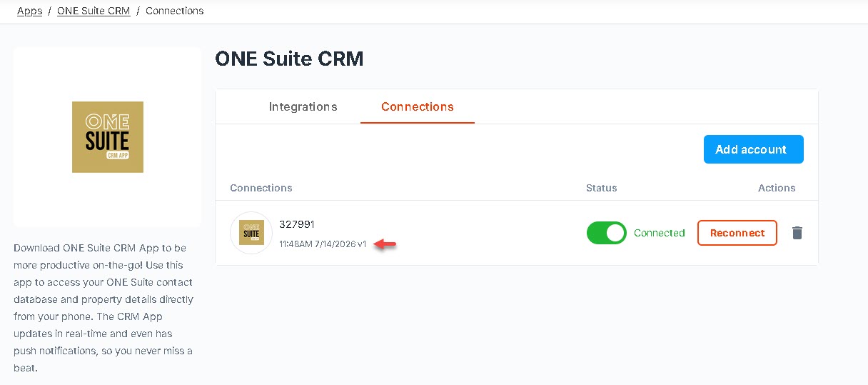
Task: Go to Apps in the breadcrumb
Action: tap(29, 11)
